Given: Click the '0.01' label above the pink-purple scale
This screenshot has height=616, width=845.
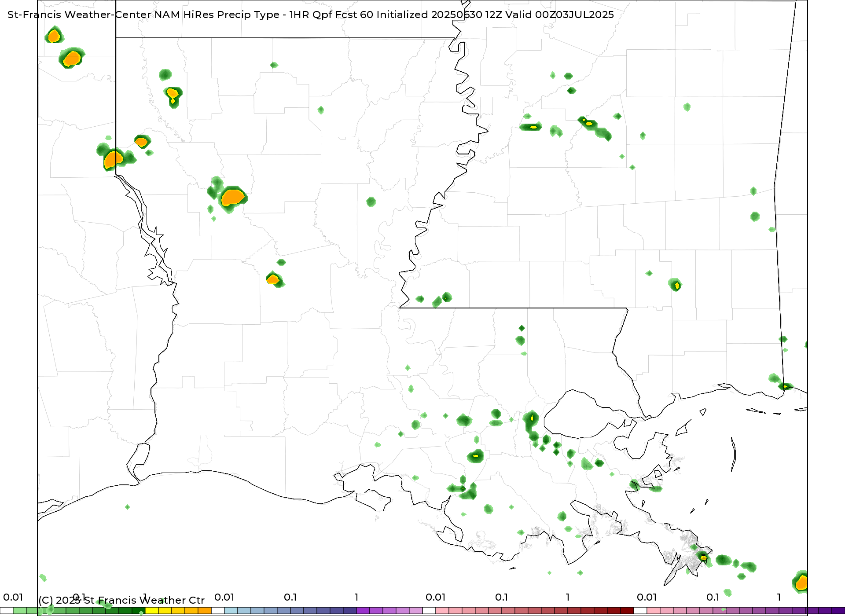Looking at the screenshot, I should (x=647, y=597).
